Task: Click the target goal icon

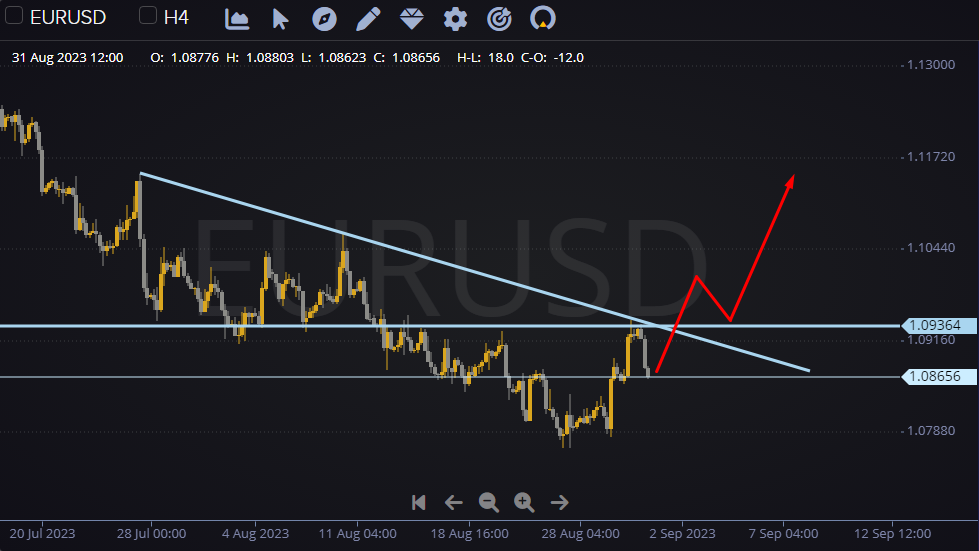Action: coord(499,19)
